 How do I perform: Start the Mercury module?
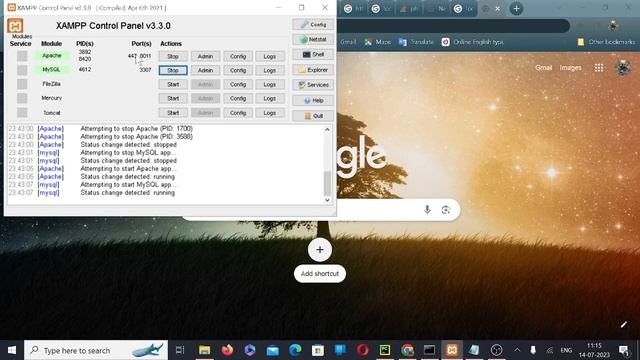point(173,98)
